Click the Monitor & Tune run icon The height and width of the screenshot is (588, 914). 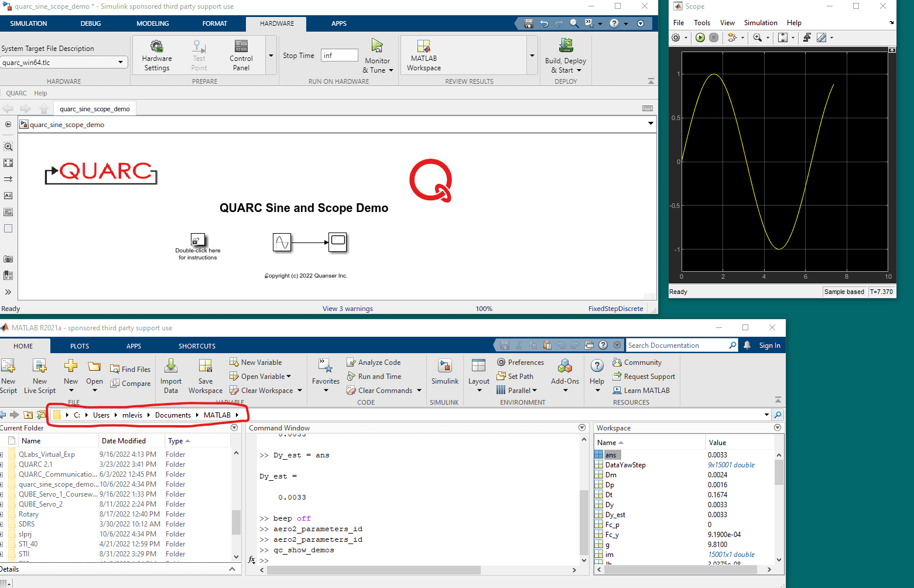pos(377,46)
